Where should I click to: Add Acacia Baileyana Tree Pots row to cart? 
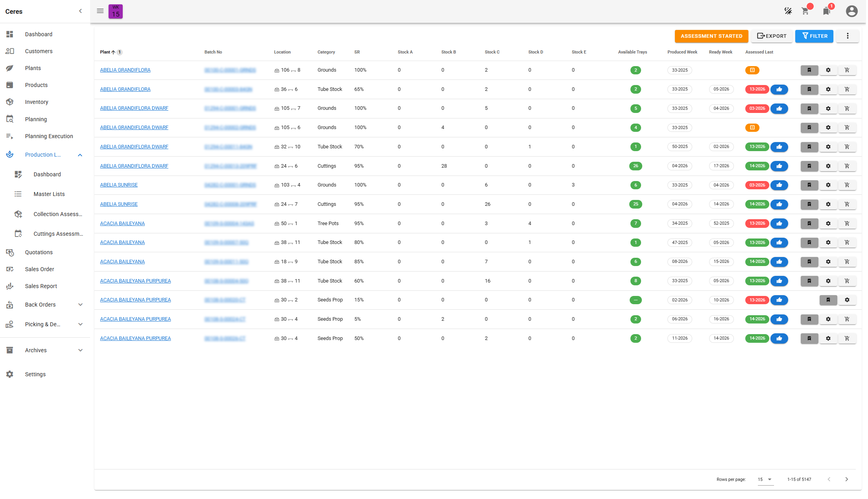coord(847,224)
